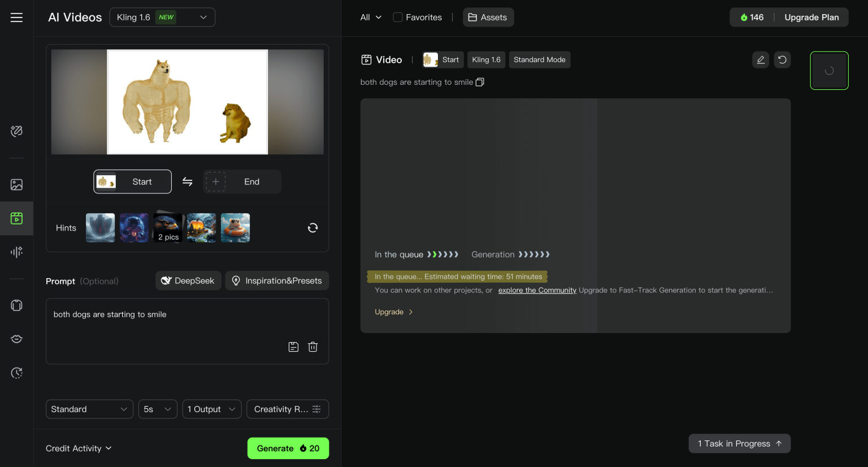868x467 pixels.
Task: Delete the prompt using trash icon
Action: 313,347
